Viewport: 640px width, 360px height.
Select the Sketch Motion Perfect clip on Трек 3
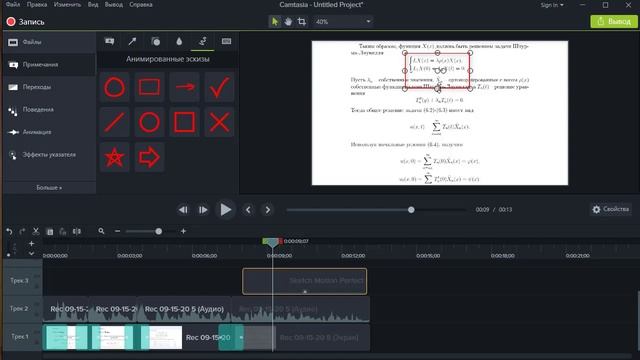coord(304,281)
